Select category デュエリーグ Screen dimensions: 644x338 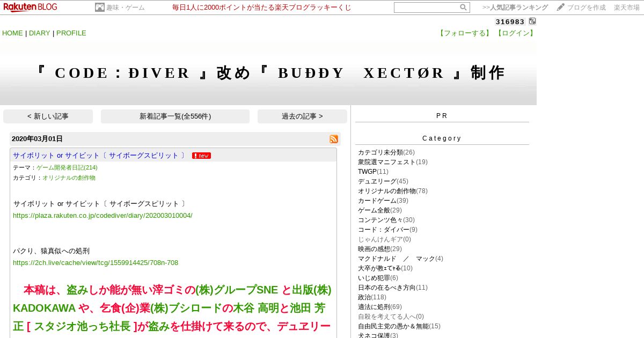(x=377, y=181)
